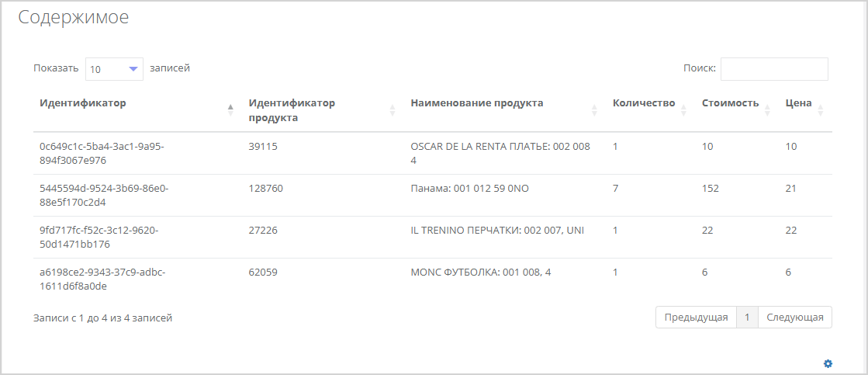Sort by Цена column arrows
This screenshot has width=868, height=375.
tap(821, 110)
